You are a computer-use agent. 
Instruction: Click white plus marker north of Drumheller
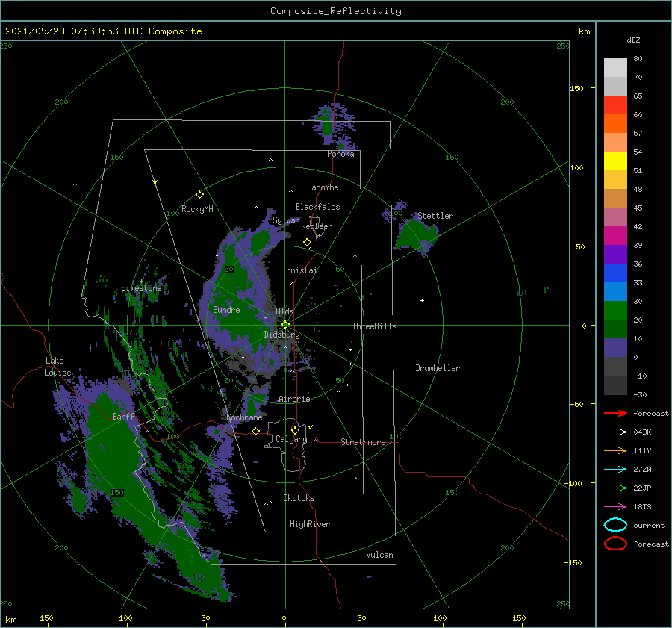tap(422, 300)
